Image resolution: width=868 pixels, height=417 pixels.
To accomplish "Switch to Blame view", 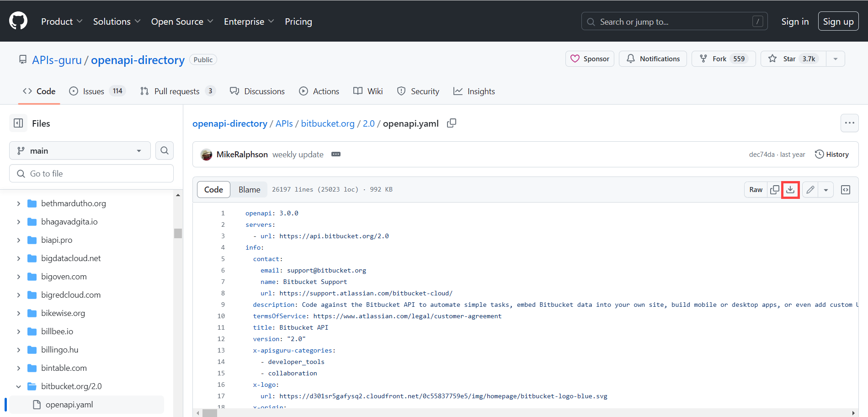I will [250, 190].
